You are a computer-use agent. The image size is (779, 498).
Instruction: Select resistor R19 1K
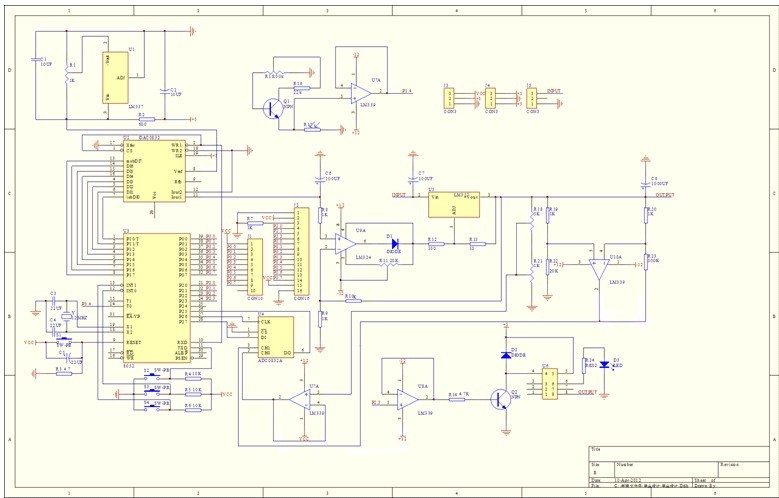[547, 215]
